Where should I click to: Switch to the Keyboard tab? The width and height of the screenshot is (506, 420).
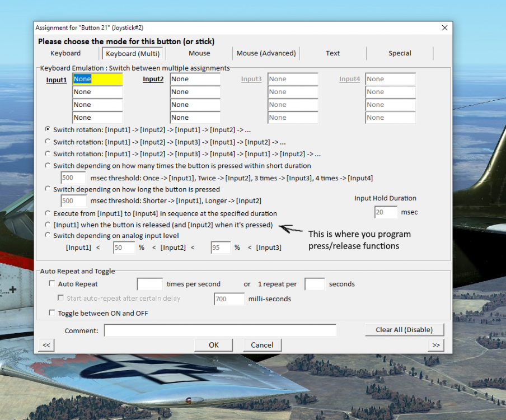click(x=65, y=53)
